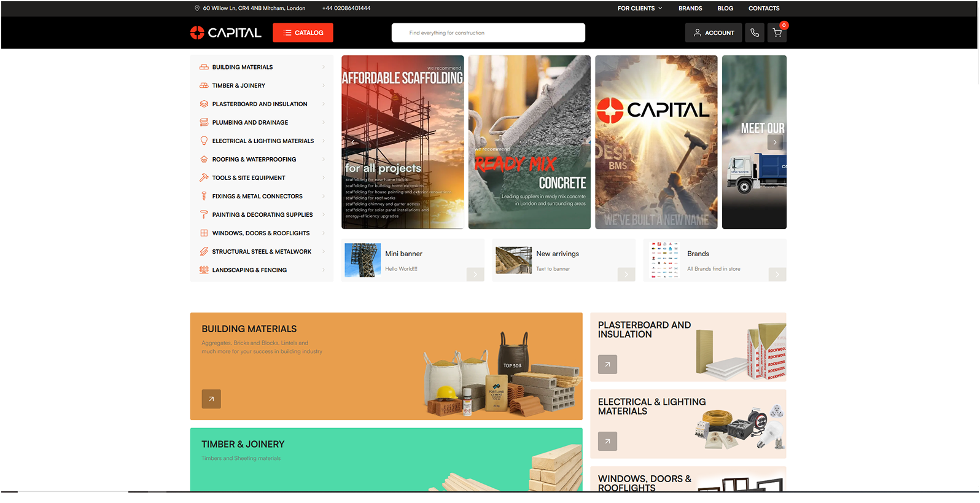Click the arrow icon on Electrical & Lighting card
The image size is (980, 503).
pyautogui.click(x=607, y=441)
